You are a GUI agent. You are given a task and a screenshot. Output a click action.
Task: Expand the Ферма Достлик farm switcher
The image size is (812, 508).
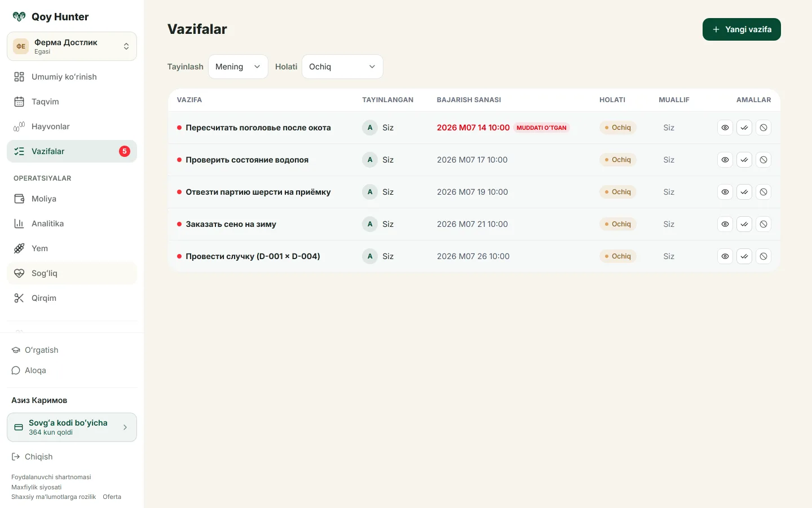pyautogui.click(x=72, y=46)
